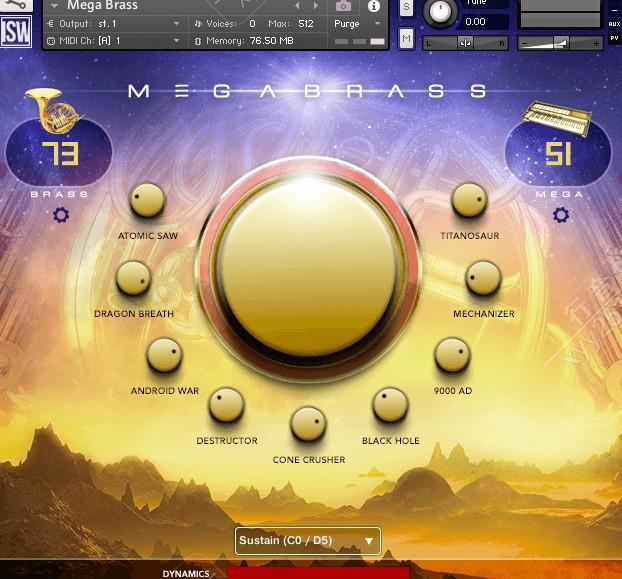Click the MIDI channel icon
This screenshot has height=579, width=622.
[x=51, y=41]
